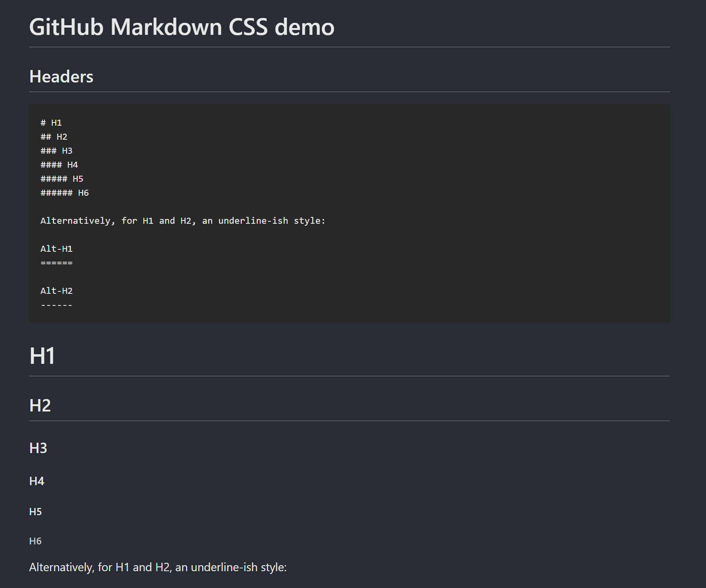The image size is (706, 588).
Task: Click the rendered H3 heading
Action: 38,448
